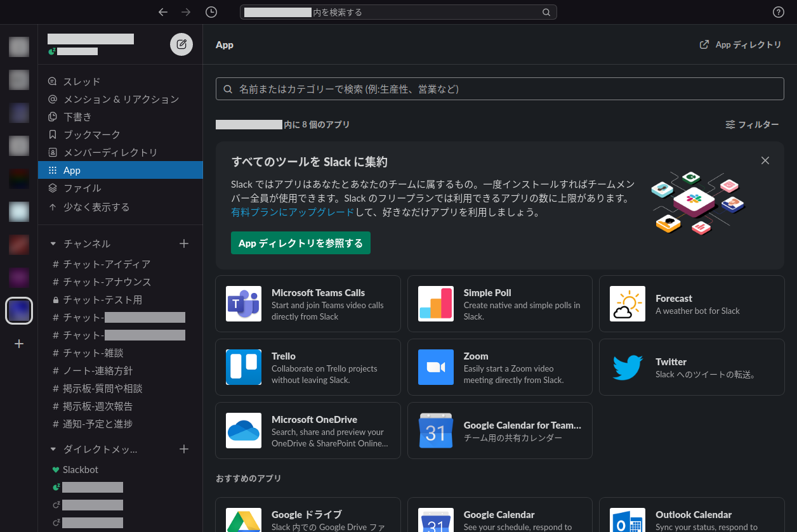Viewport: 797px width, 532px height.
Task: Add a workspace with the plus icon
Action: 18,344
